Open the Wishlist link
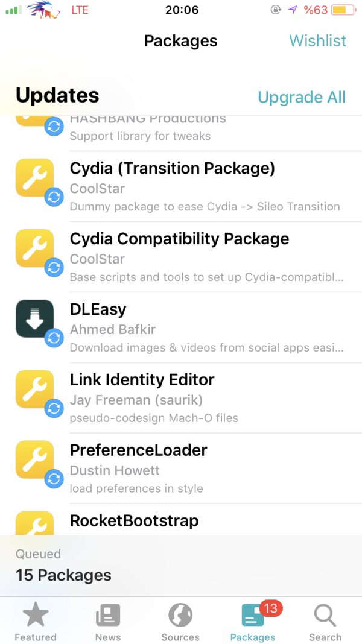The image size is (362, 644). pyautogui.click(x=317, y=41)
